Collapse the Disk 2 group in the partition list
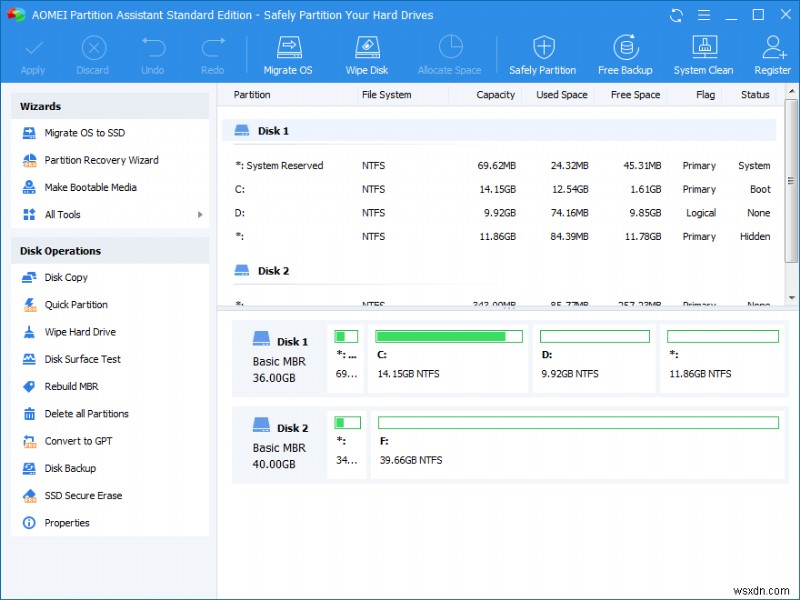The image size is (800, 600). click(242, 271)
